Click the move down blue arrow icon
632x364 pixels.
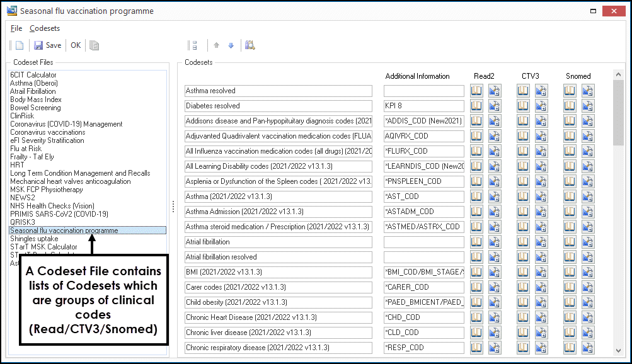231,45
